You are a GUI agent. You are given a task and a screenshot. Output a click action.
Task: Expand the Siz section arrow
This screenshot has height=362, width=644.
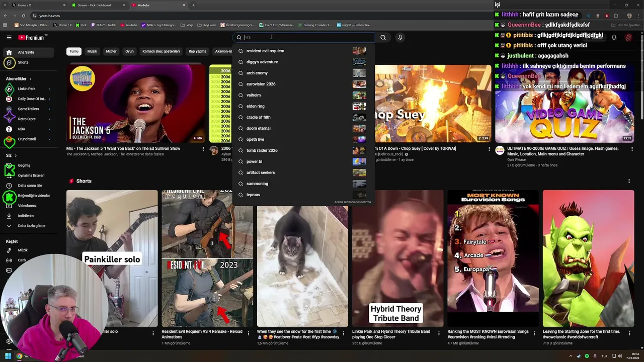pos(16,156)
